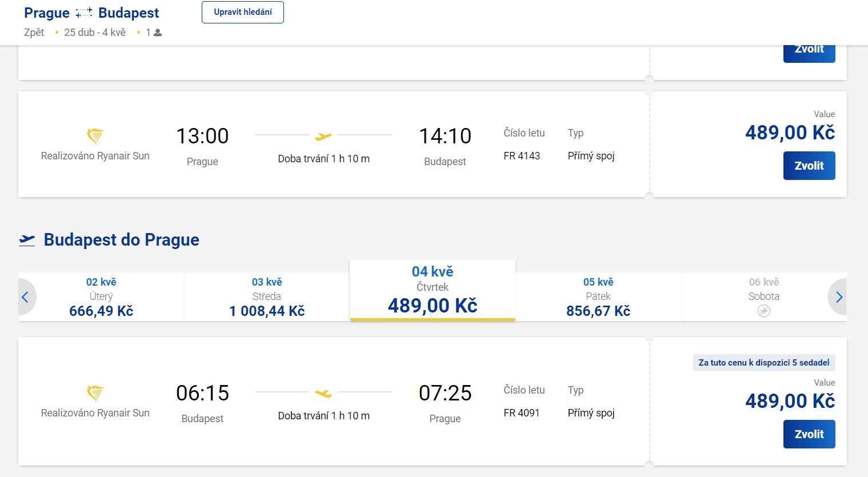Screen dimensions: 868x477
Task: Click the round-trip arrows icon between Prague and Budapest
Action: (x=83, y=13)
